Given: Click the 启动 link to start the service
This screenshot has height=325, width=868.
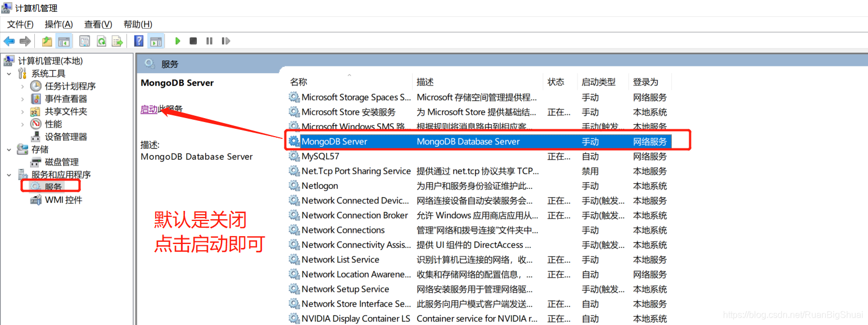Looking at the screenshot, I should [149, 109].
